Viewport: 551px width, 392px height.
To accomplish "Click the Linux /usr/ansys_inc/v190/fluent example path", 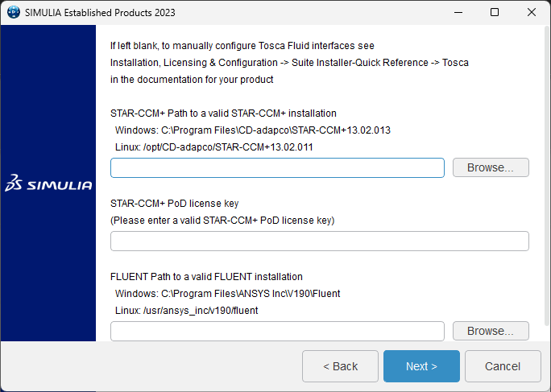I will [187, 311].
